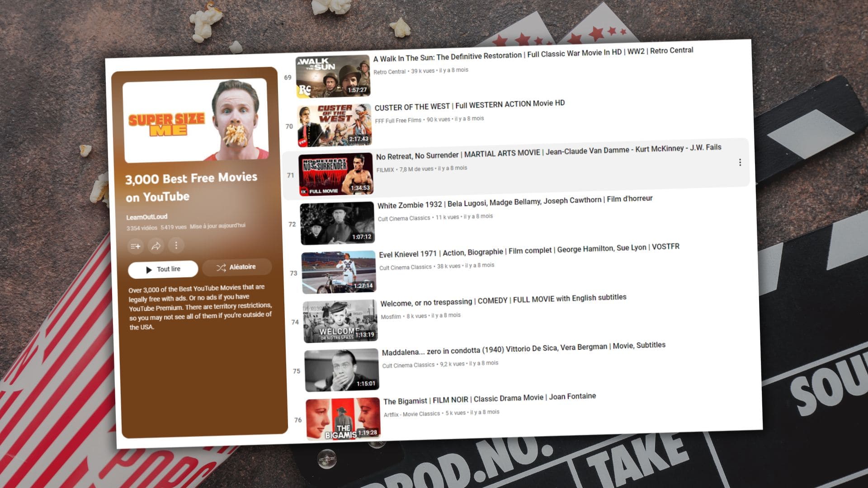Open The Bigamist thumbnail

(343, 419)
